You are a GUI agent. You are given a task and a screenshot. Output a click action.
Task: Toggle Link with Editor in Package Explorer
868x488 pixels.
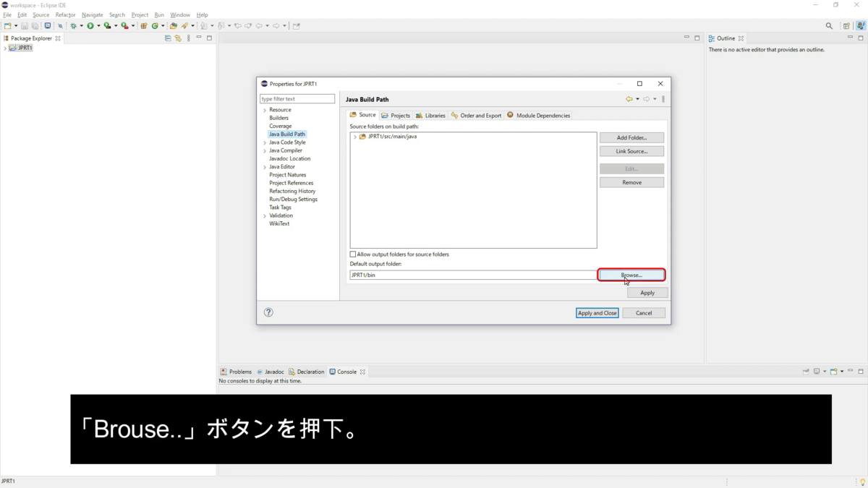pyautogui.click(x=178, y=38)
